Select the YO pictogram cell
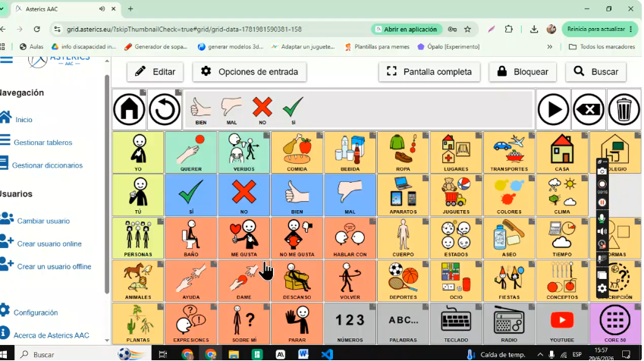 click(x=138, y=152)
